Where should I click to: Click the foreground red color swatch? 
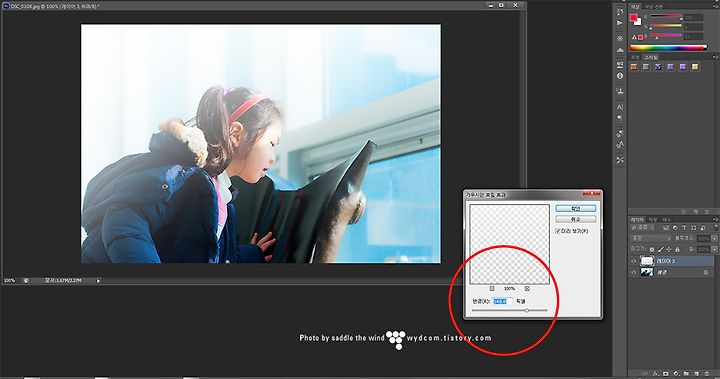pos(633,17)
